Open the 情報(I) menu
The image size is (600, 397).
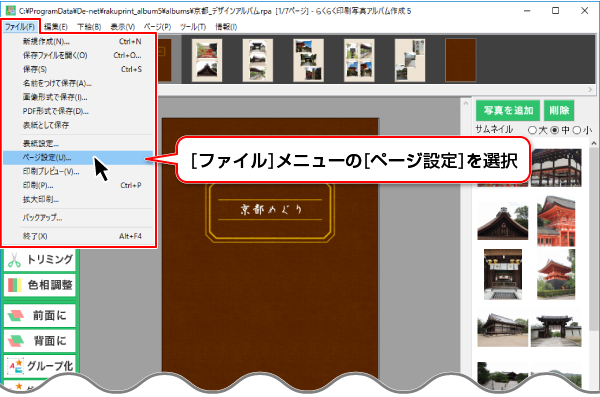point(226,27)
